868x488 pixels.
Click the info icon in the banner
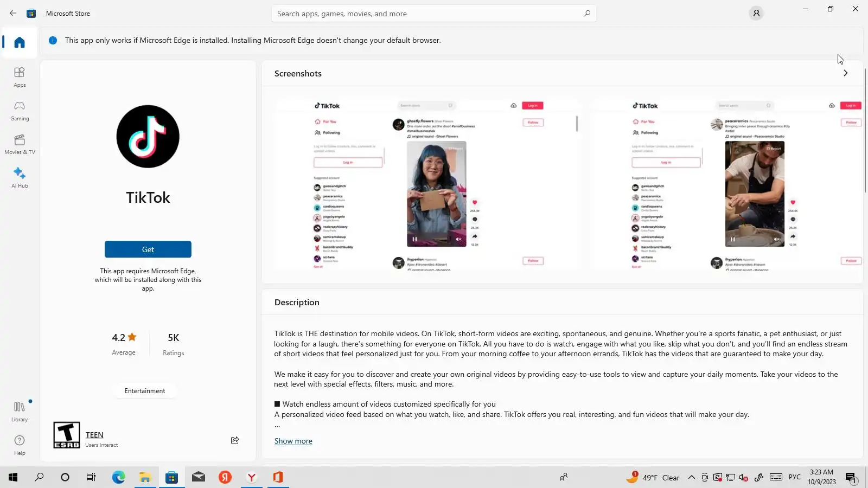53,40
